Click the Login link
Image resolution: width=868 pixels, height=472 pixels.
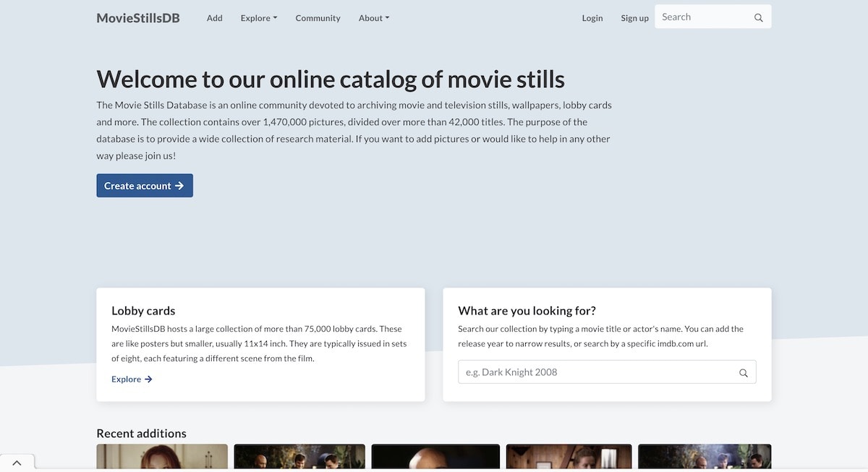(x=592, y=18)
